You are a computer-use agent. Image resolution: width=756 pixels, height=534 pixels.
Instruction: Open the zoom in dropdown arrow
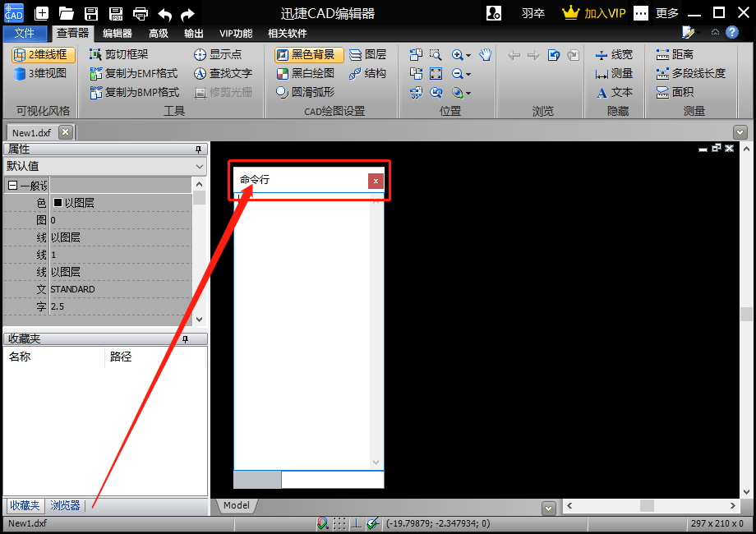click(x=468, y=55)
